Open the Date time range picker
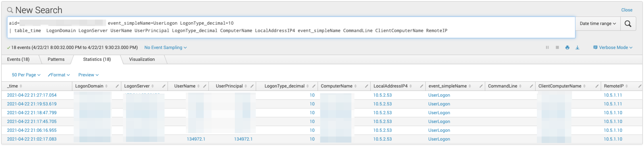This screenshot has width=644, height=146. (x=598, y=24)
